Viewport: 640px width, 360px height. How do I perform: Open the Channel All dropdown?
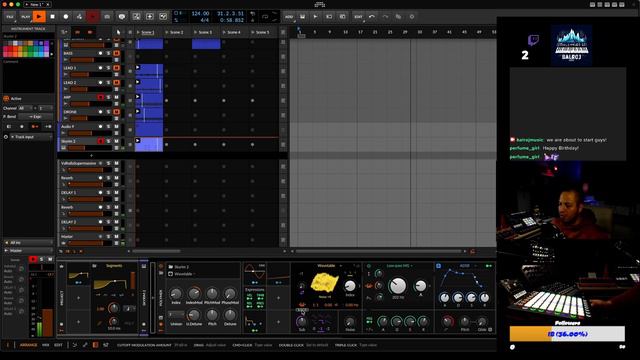pos(25,108)
